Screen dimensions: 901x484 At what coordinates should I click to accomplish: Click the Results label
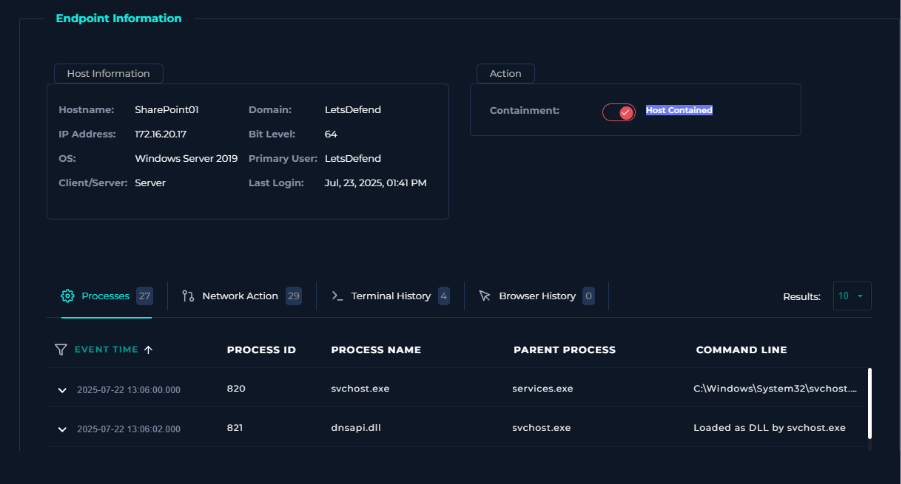802,297
